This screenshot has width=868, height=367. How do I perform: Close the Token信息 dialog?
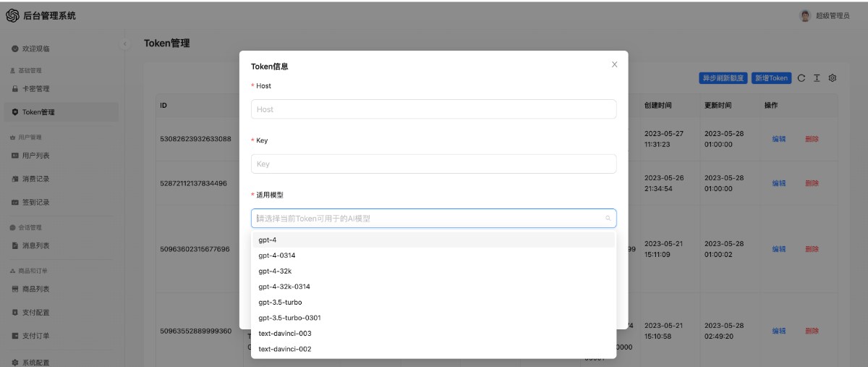[614, 64]
